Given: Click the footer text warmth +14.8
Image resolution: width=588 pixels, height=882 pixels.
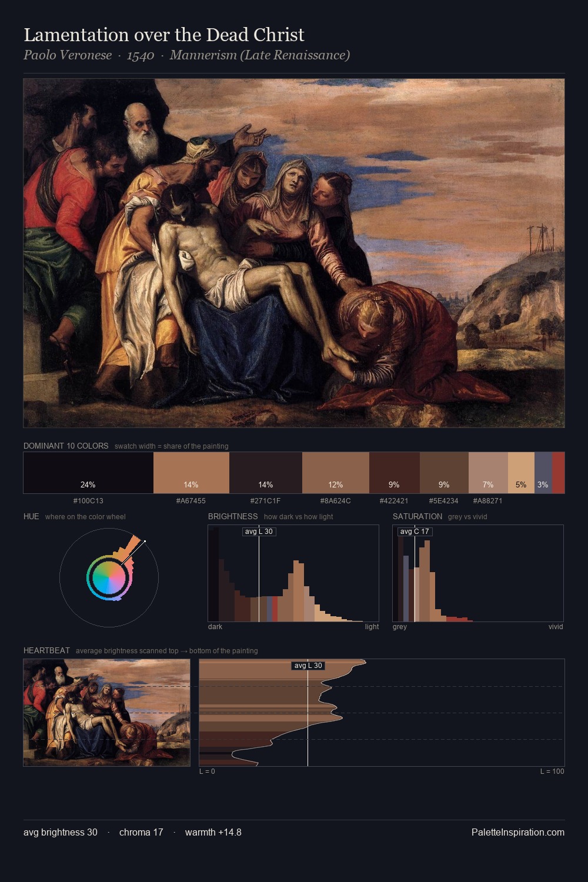Looking at the screenshot, I should click(x=213, y=832).
